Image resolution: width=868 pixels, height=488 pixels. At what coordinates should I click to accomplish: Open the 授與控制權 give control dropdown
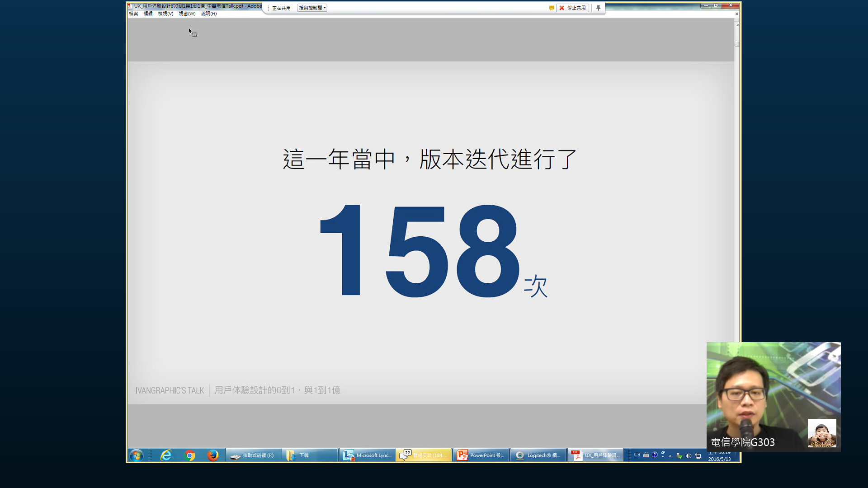tap(312, 8)
